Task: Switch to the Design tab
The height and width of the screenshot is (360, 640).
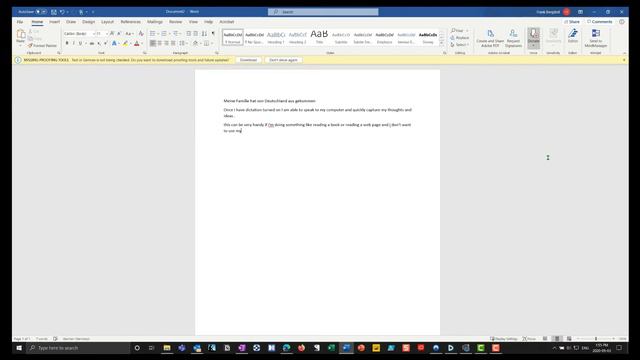Action: click(x=88, y=22)
